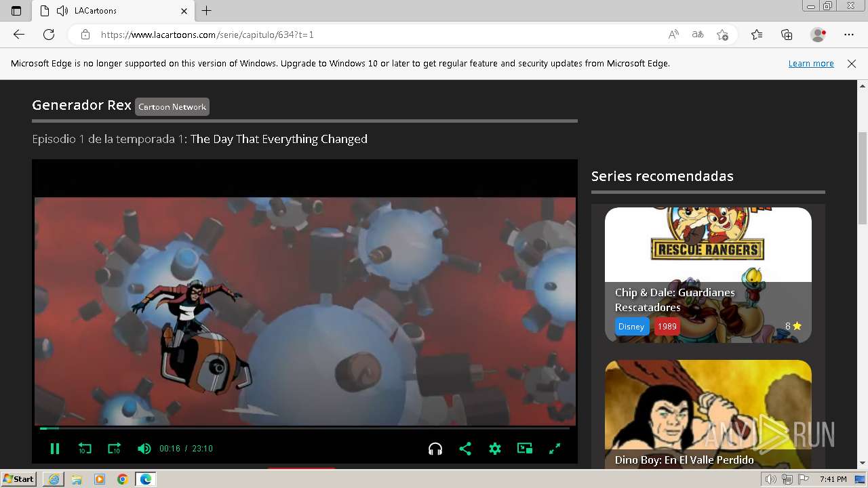Open browser Collections
Viewport: 868px width, 488px height.
point(787,35)
